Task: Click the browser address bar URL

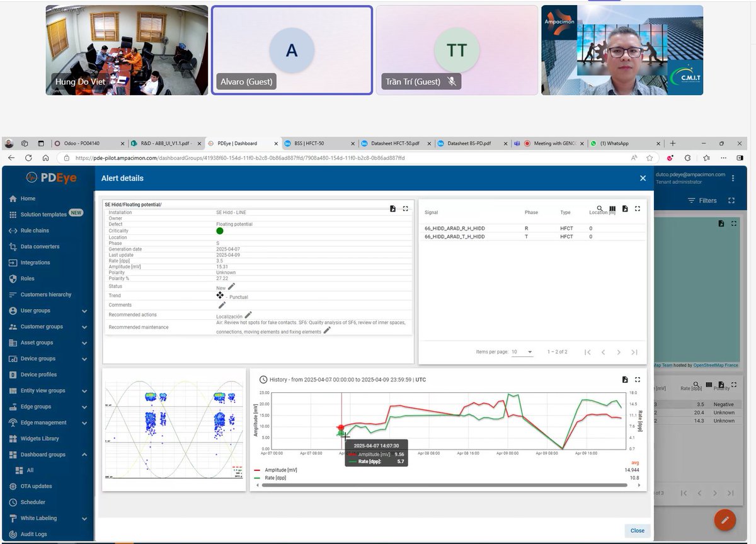Action: [x=240, y=158]
